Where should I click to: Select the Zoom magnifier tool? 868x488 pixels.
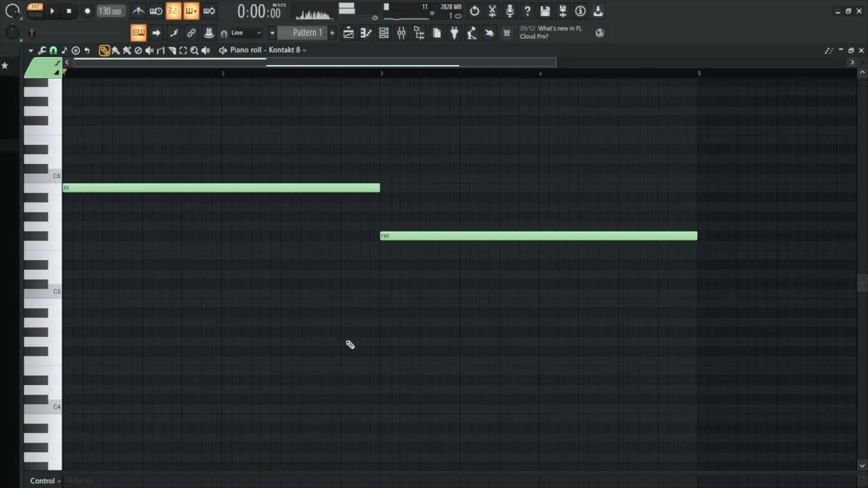coord(194,50)
